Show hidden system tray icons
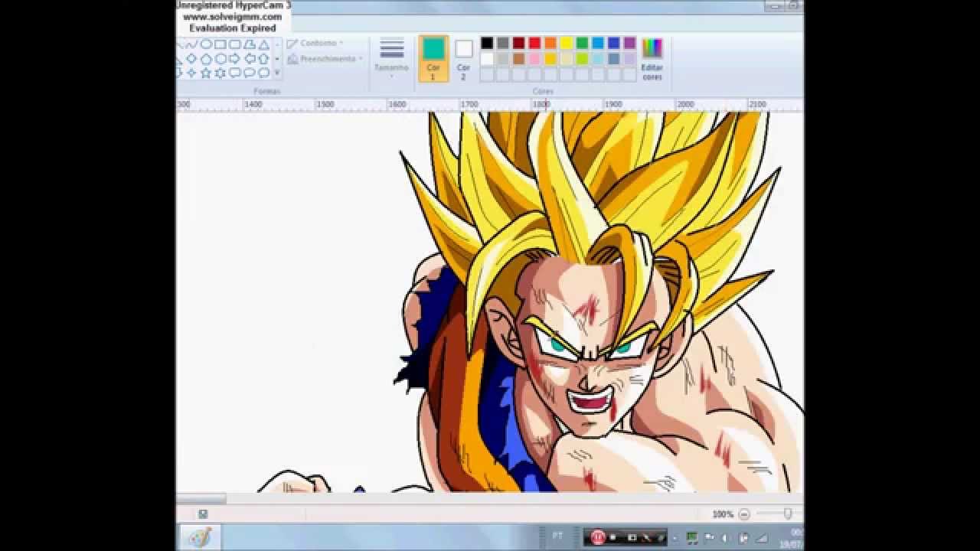Image resolution: width=980 pixels, height=551 pixels. 677,537
